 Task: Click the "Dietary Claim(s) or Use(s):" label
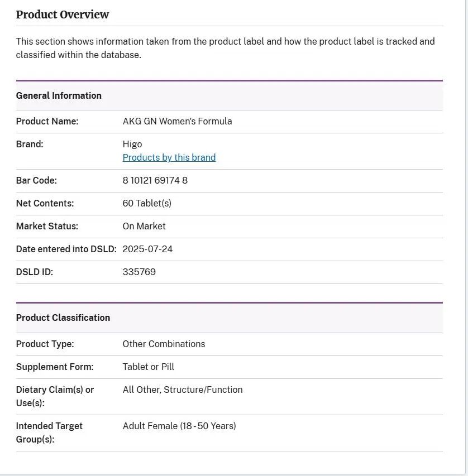point(55,396)
